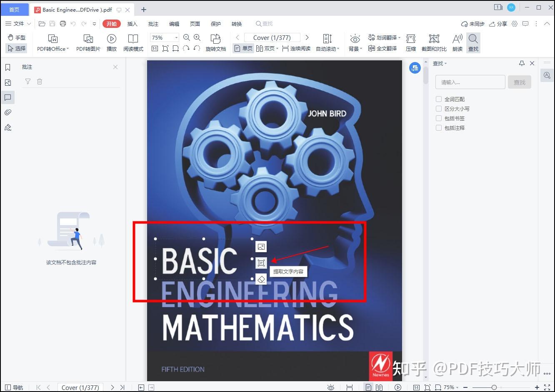This screenshot has width=555, height=392.
Task: Start 朗读 read aloud
Action: [x=457, y=42]
